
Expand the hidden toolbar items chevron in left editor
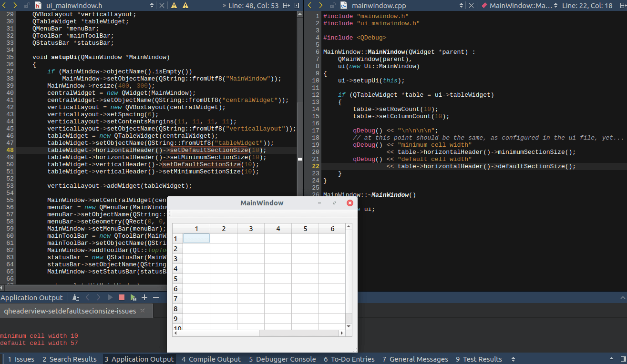click(225, 5)
